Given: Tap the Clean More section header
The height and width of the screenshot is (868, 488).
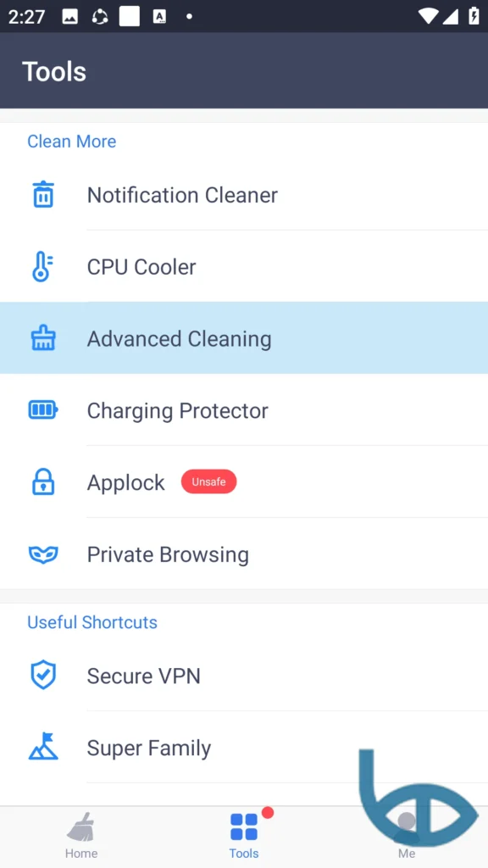Looking at the screenshot, I should [x=72, y=142].
